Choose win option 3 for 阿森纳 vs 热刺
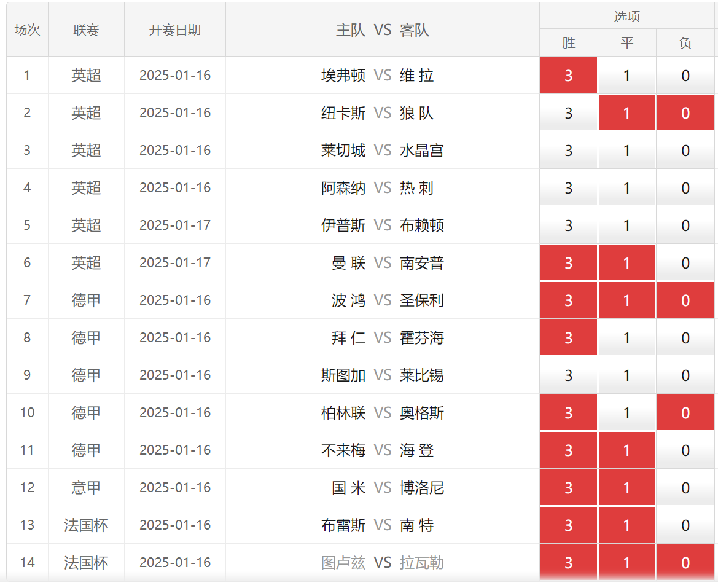 (x=568, y=188)
